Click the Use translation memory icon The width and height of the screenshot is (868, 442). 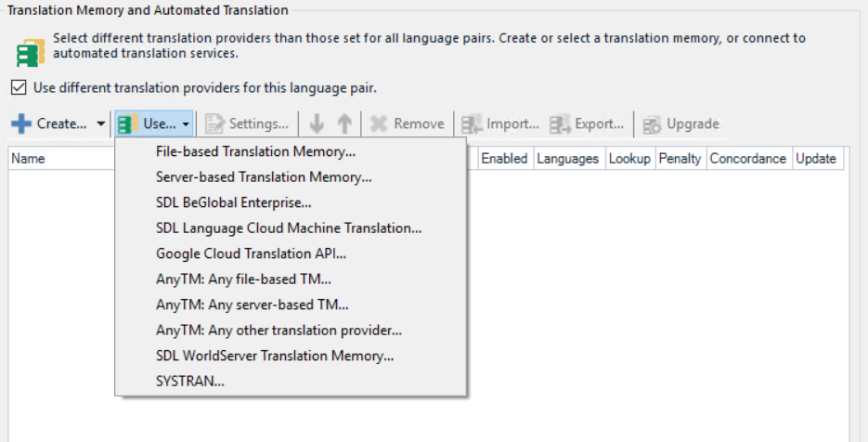128,123
